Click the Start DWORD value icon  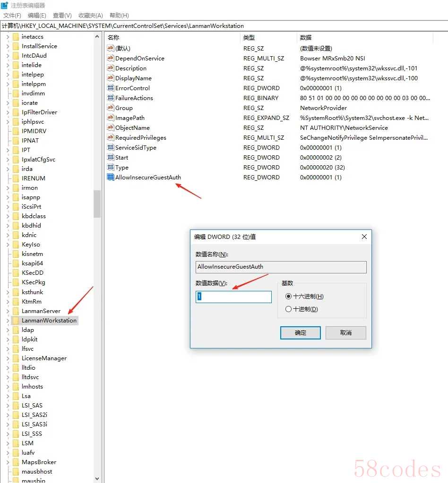click(x=111, y=158)
